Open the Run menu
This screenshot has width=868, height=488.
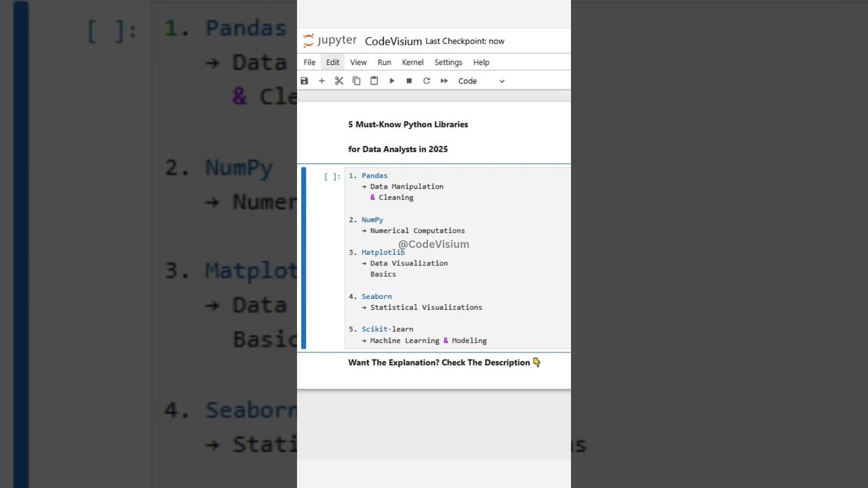click(384, 62)
